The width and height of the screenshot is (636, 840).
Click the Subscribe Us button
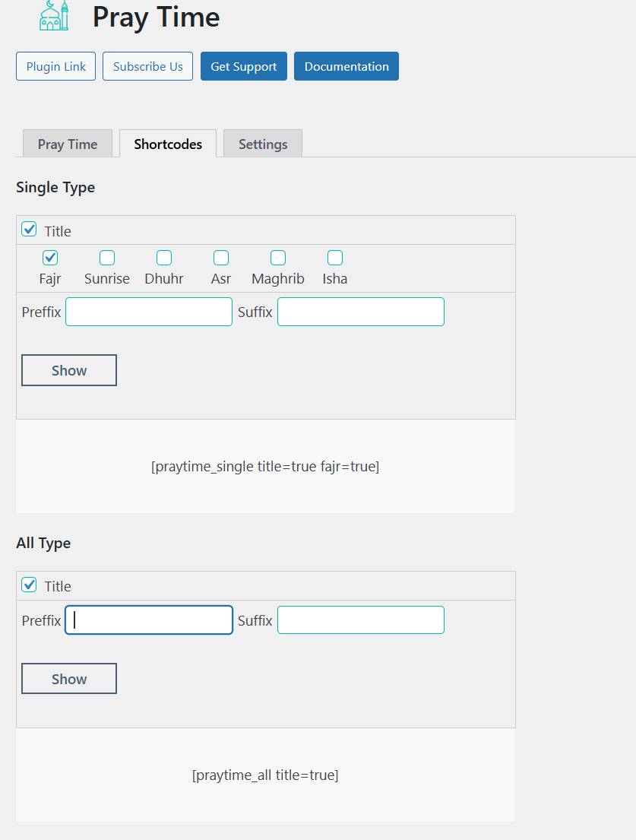click(147, 66)
